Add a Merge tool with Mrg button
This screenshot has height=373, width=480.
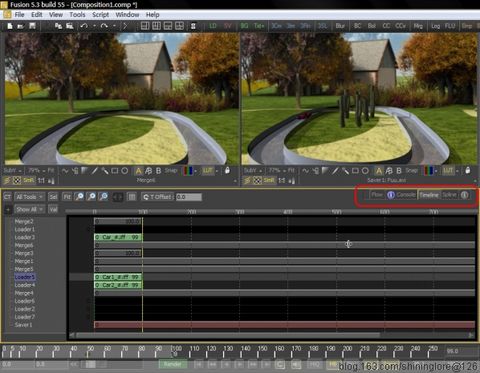[x=418, y=26]
